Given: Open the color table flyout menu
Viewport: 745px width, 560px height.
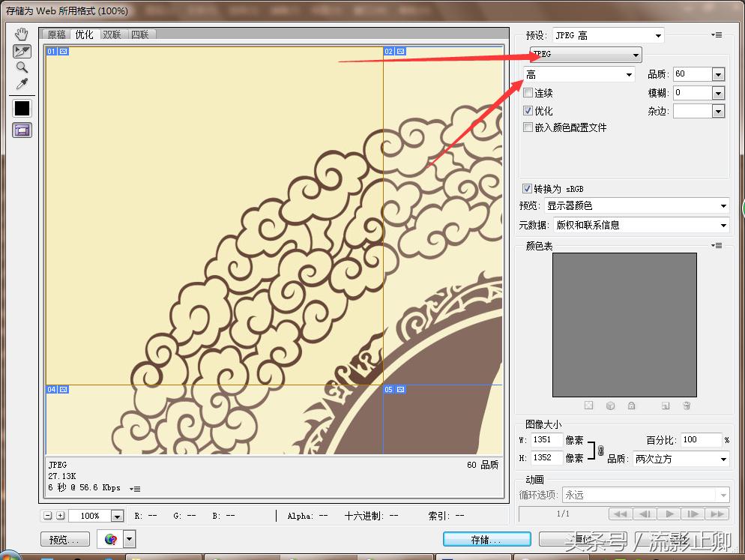Looking at the screenshot, I should pyautogui.click(x=717, y=245).
